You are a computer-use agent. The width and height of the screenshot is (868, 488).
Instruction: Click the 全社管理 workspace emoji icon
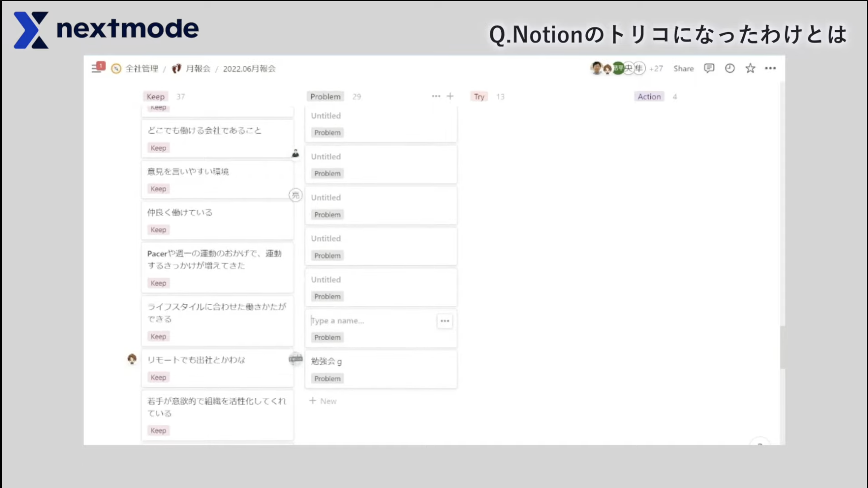(x=116, y=69)
